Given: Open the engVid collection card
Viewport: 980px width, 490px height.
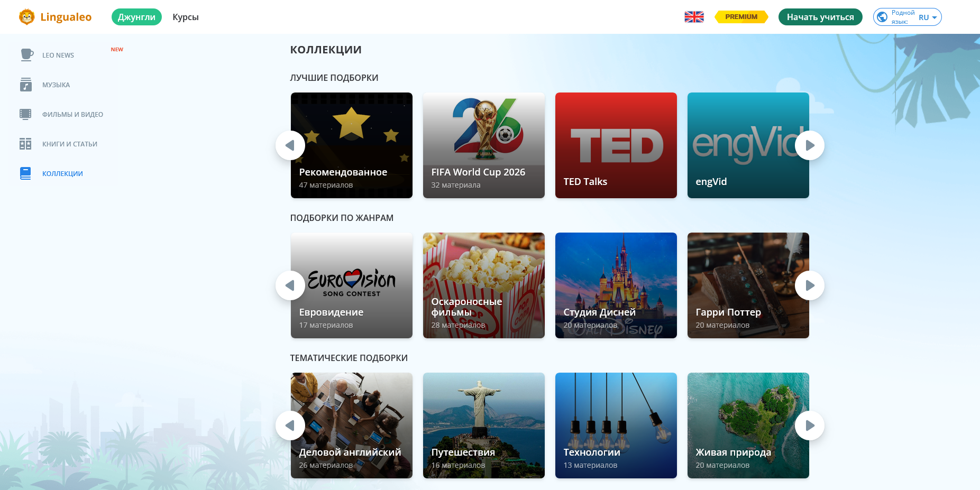Looking at the screenshot, I should 748,145.
